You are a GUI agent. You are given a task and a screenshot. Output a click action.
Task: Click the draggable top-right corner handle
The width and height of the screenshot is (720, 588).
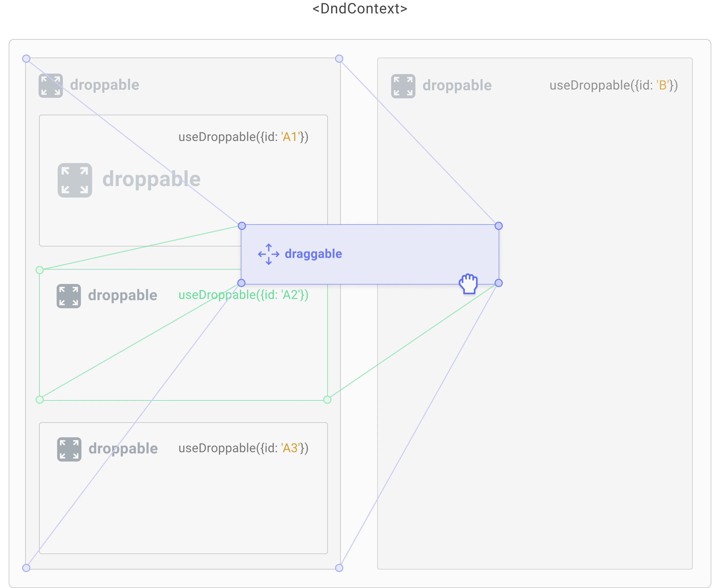click(498, 226)
